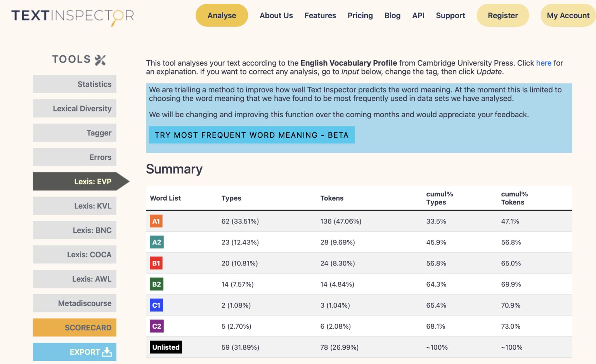Click the blue C1 level badge
The height and width of the screenshot is (364, 596).
coord(156,305)
